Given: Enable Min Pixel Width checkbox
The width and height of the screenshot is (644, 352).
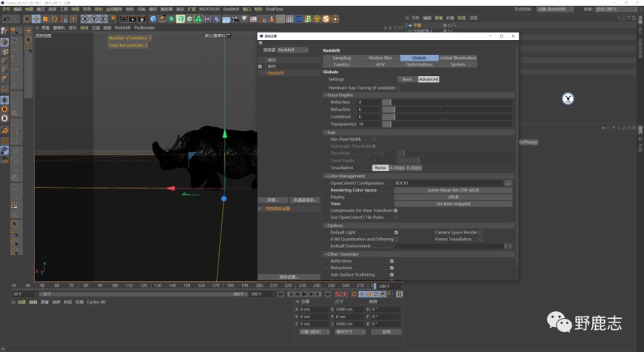Looking at the screenshot, I should click(374, 140).
